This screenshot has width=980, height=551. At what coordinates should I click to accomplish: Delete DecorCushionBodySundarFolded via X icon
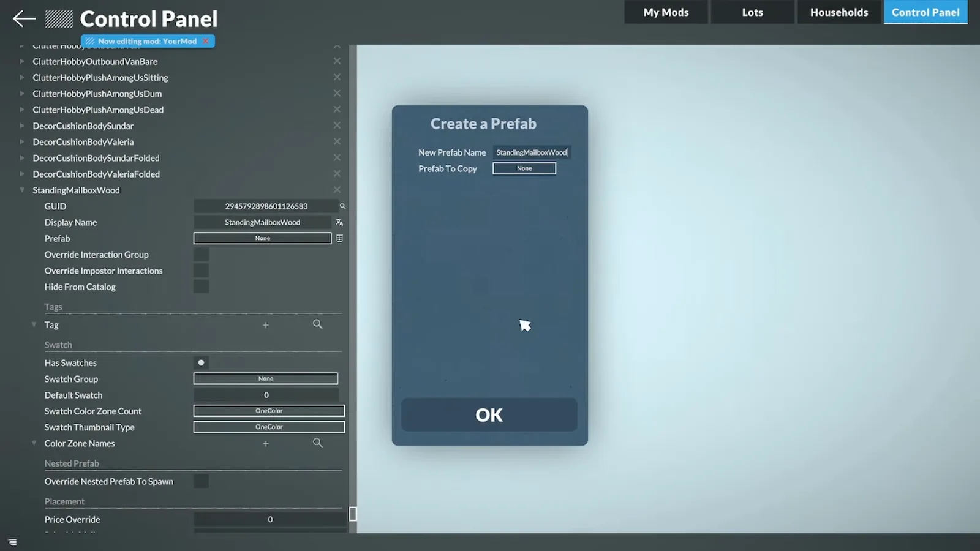coord(337,157)
